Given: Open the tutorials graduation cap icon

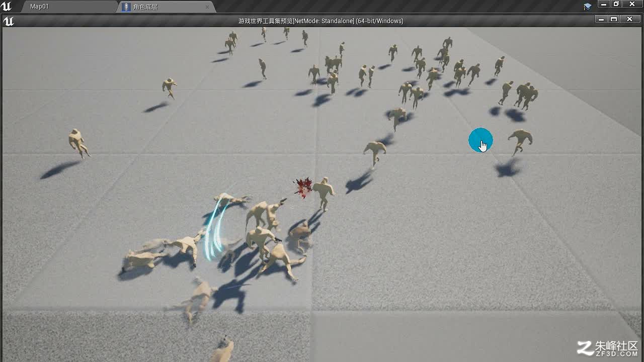Looking at the screenshot, I should 588,7.
